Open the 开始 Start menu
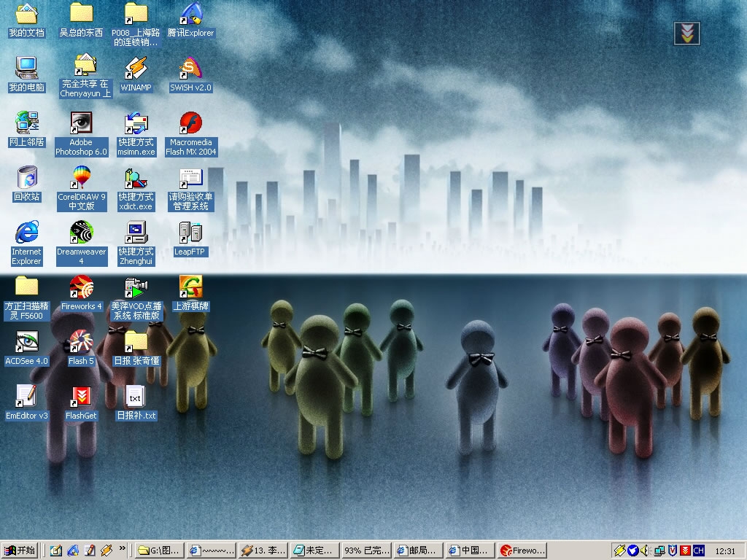 (20, 551)
